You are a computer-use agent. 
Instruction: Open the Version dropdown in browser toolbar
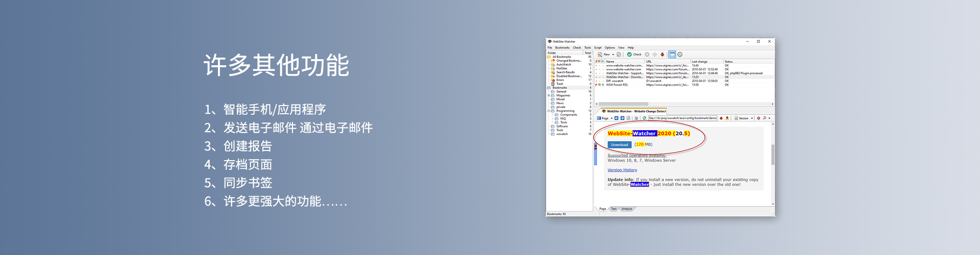point(752,118)
